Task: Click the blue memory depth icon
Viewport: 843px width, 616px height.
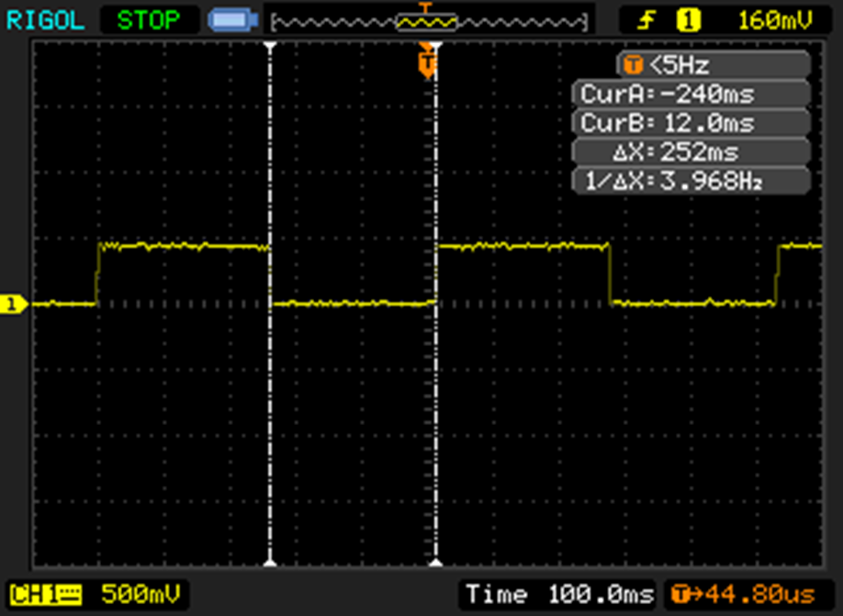Action: click(230, 19)
